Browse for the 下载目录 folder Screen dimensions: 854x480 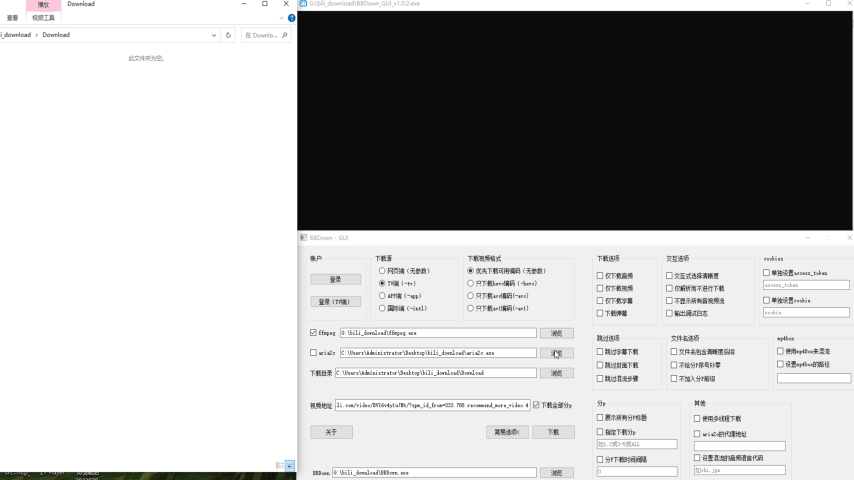click(557, 373)
